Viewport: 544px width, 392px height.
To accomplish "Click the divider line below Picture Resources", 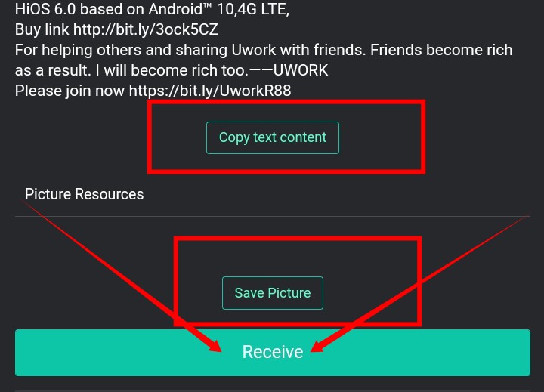I will point(272,216).
